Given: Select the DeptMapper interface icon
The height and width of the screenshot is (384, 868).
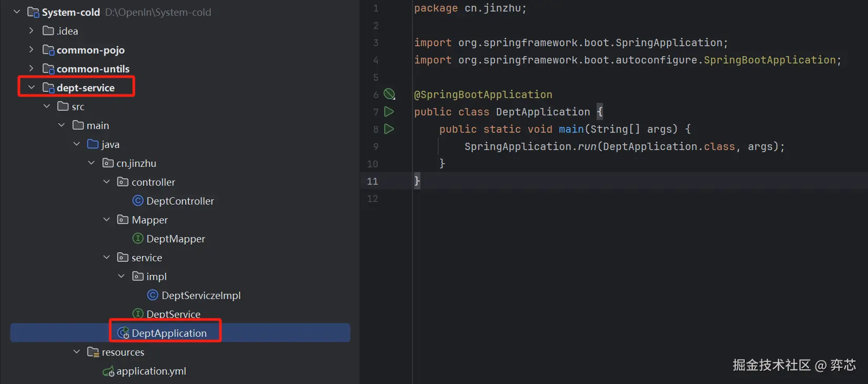Looking at the screenshot, I should [x=138, y=239].
